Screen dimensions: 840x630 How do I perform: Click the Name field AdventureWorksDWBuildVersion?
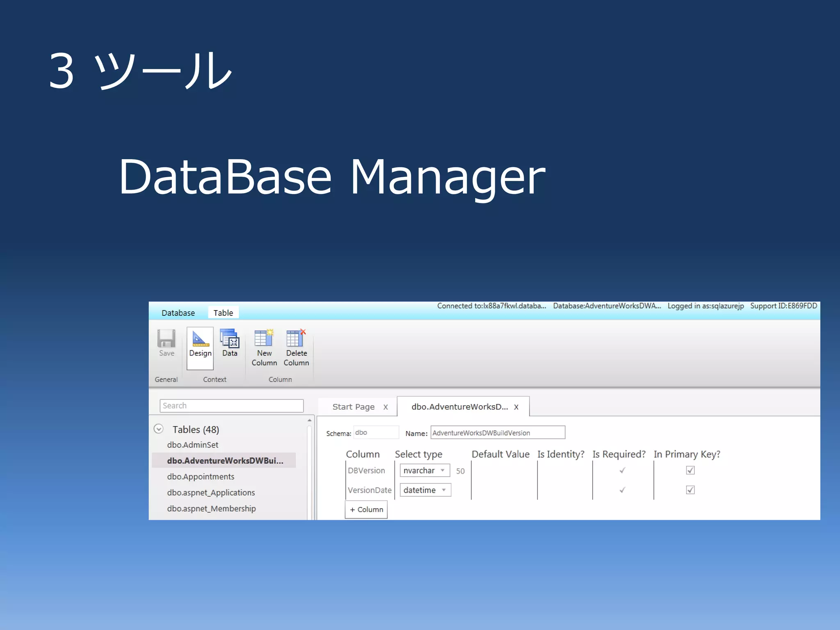(498, 433)
